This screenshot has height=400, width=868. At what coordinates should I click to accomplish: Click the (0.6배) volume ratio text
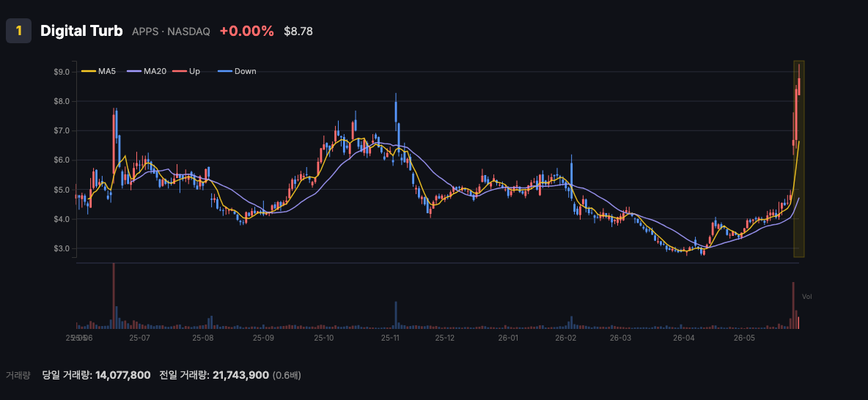tap(287, 375)
